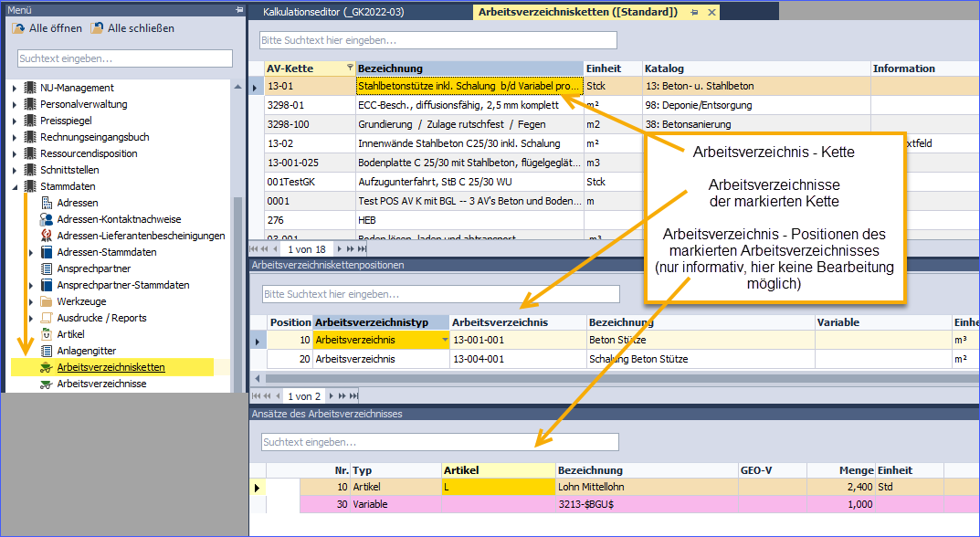The width and height of the screenshot is (980, 537).
Task: Go to next page in AV-Kette navigator
Action: coord(340,249)
